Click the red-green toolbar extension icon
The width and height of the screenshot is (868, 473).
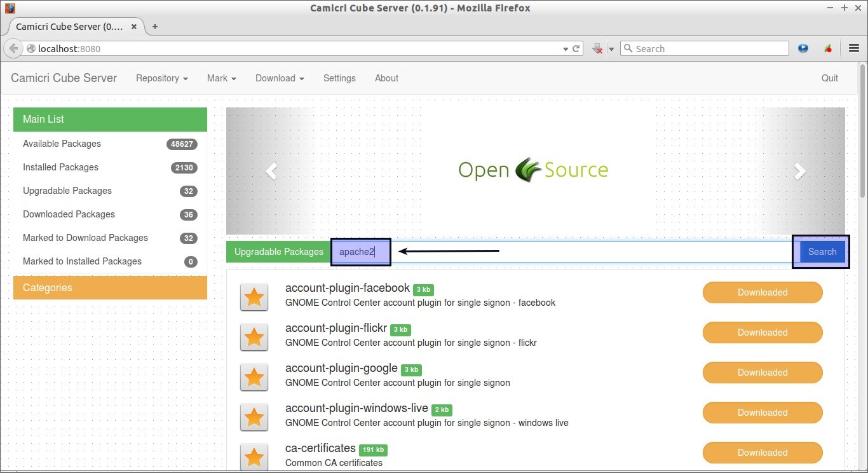coord(828,48)
